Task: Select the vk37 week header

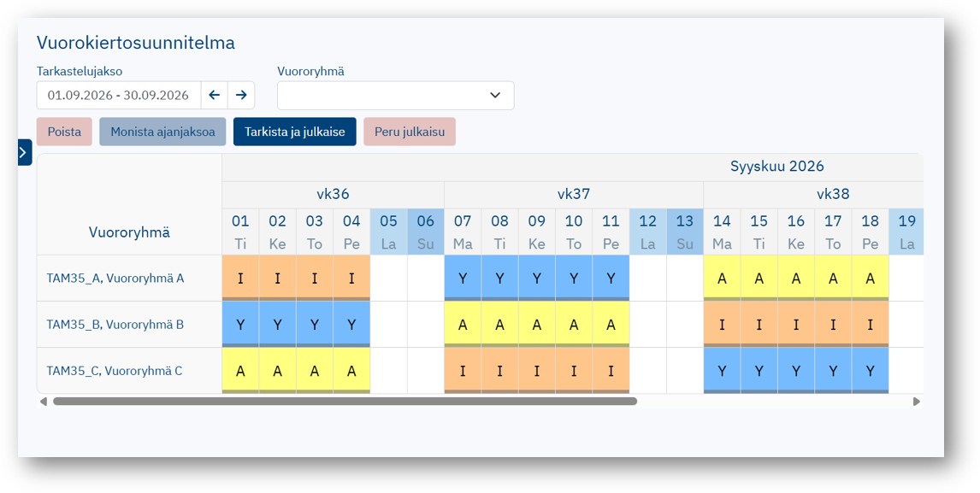Action: pos(574,194)
